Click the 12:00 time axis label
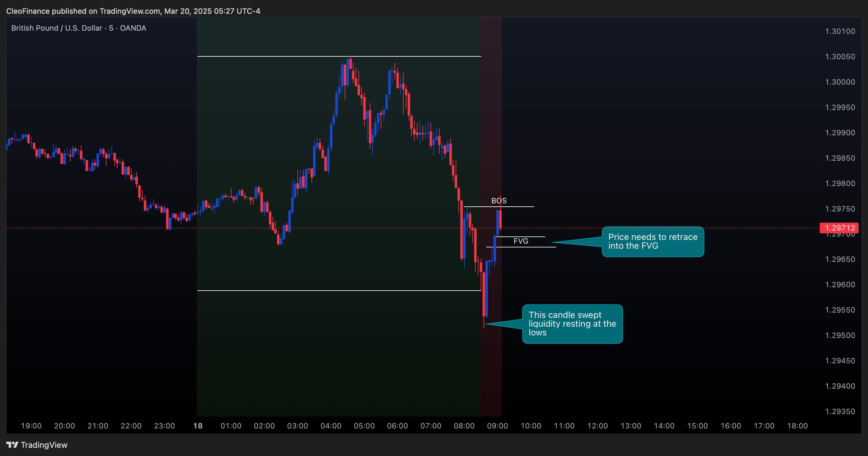This screenshot has height=456, width=868. click(x=598, y=426)
